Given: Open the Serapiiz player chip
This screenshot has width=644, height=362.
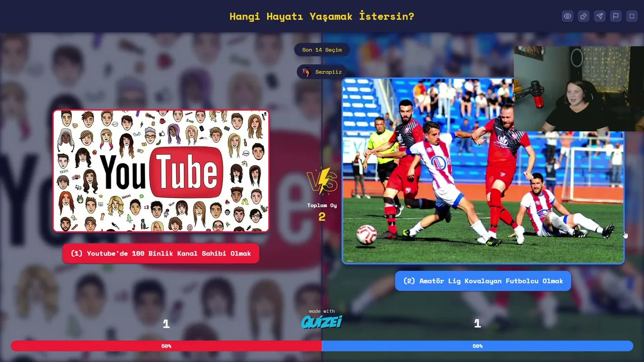Looking at the screenshot, I should 323,72.
